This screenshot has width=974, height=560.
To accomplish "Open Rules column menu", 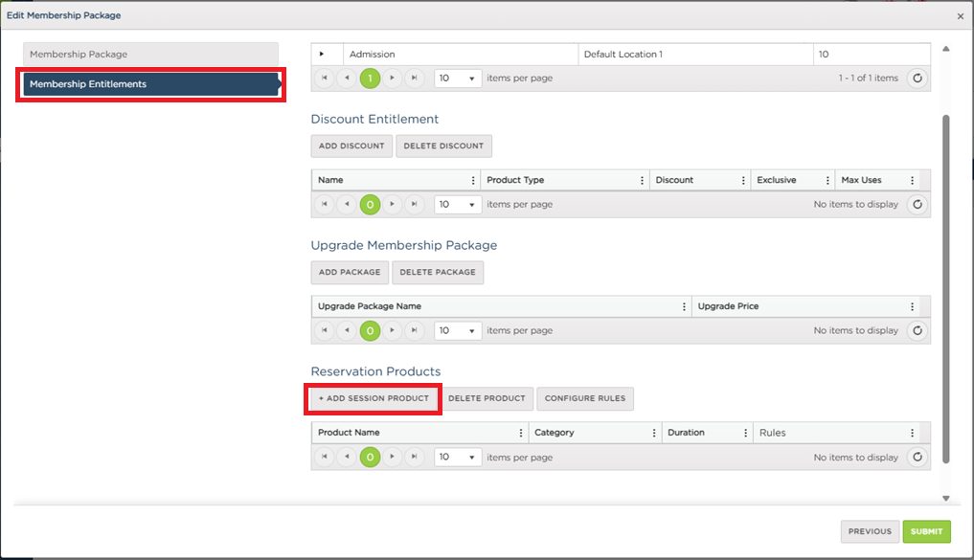I will coord(913,433).
